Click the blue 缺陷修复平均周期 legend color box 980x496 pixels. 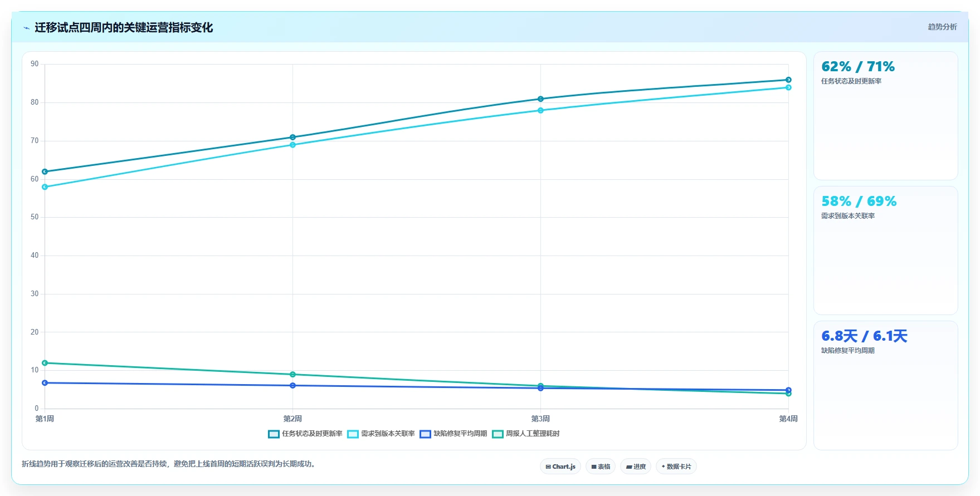[x=425, y=434]
